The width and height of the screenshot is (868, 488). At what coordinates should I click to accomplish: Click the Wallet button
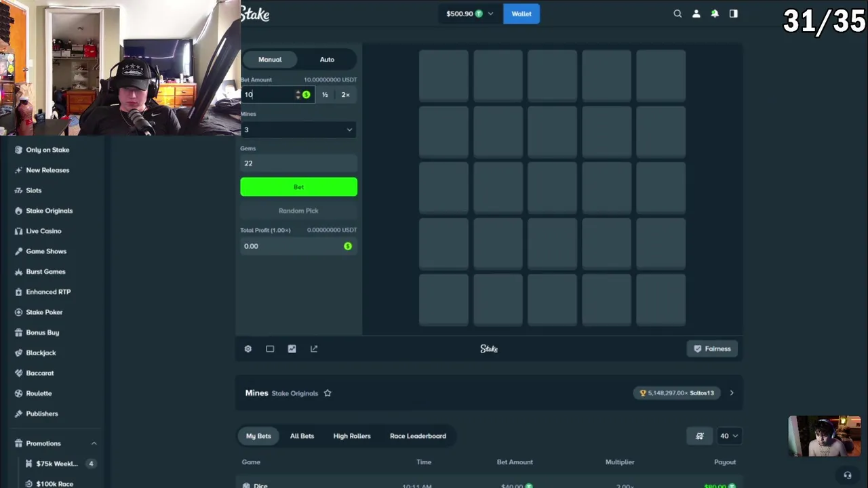521,14
